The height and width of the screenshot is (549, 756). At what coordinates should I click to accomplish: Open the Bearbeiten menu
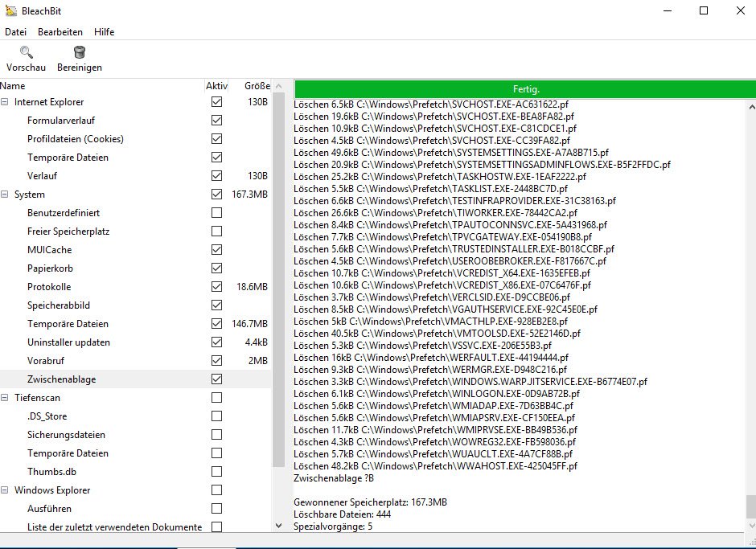(x=60, y=32)
